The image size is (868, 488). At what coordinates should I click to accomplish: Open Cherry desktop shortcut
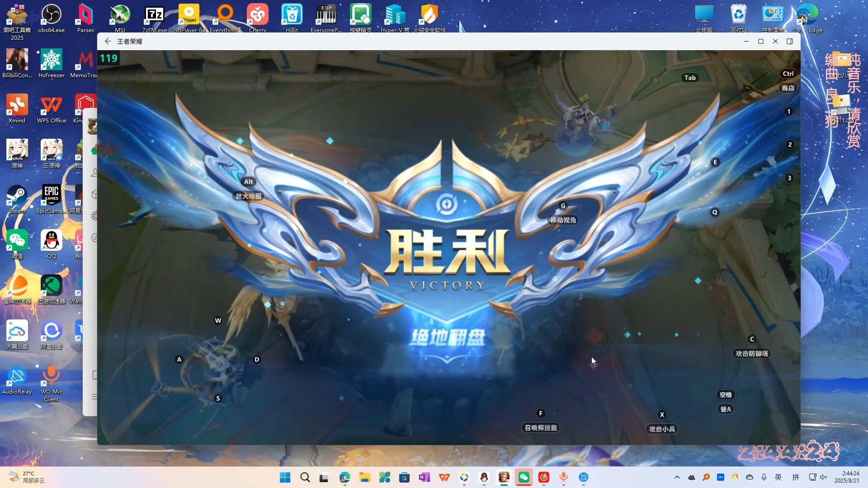(258, 19)
